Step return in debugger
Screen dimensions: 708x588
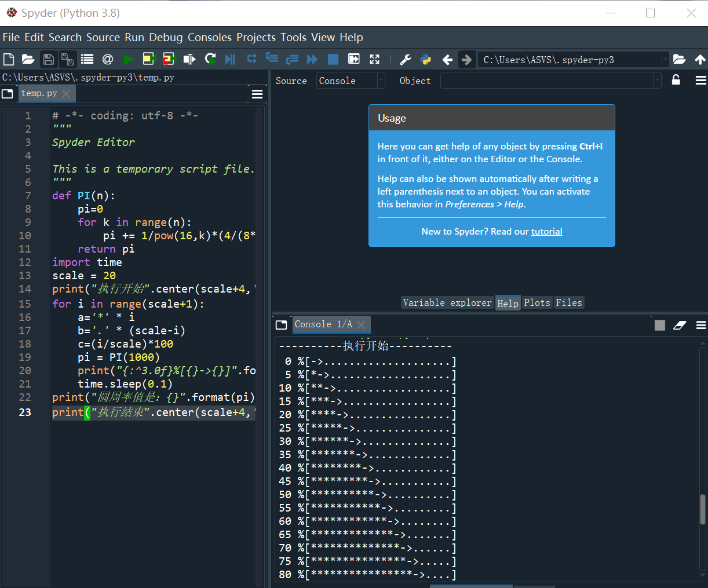(x=292, y=59)
